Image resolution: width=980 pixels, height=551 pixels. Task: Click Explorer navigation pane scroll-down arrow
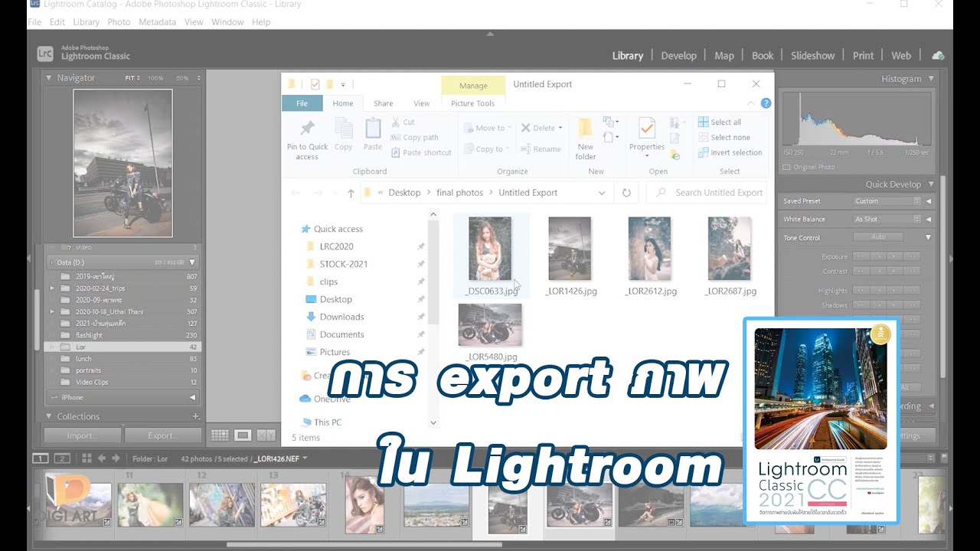pyautogui.click(x=433, y=422)
